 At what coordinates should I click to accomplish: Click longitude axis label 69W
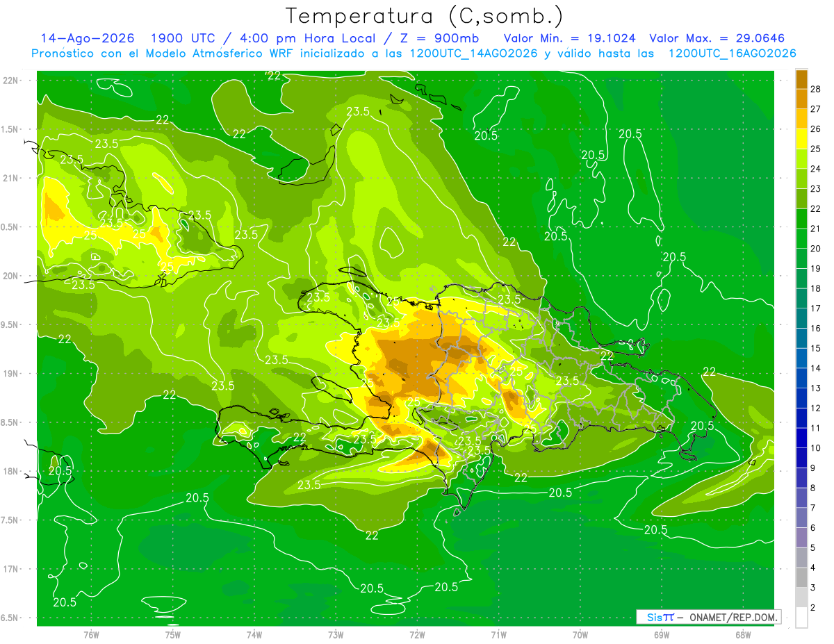pos(662,635)
